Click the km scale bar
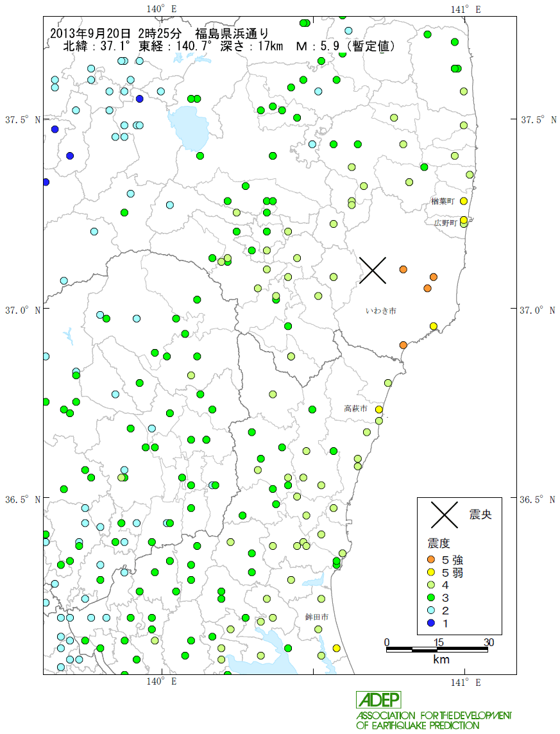This screenshot has width=560, height=734. [437, 650]
